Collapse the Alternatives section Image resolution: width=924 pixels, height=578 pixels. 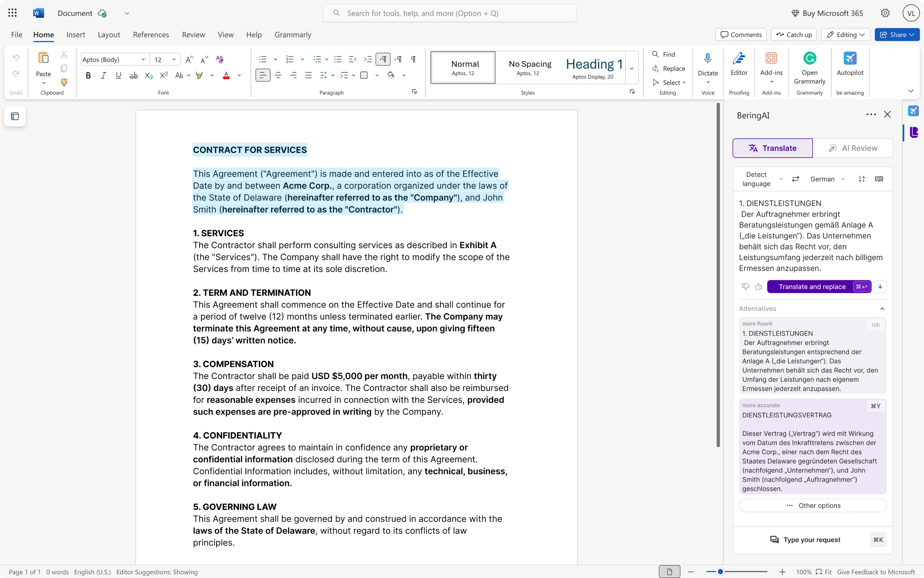882,308
